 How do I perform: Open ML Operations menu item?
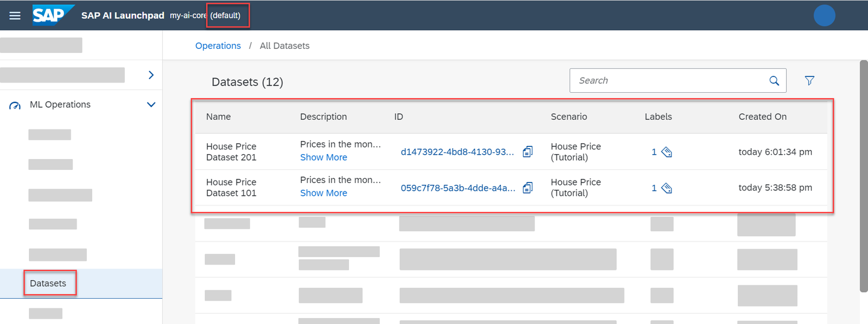click(x=60, y=105)
